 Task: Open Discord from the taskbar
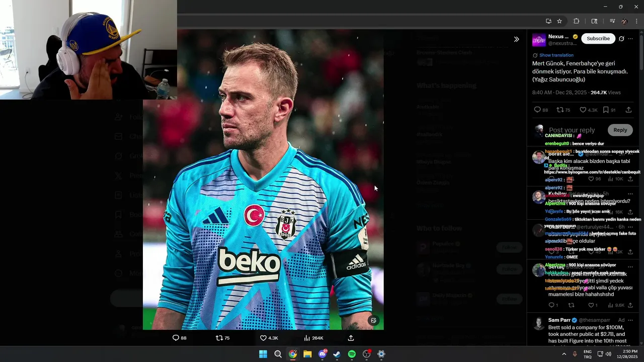tap(323, 354)
